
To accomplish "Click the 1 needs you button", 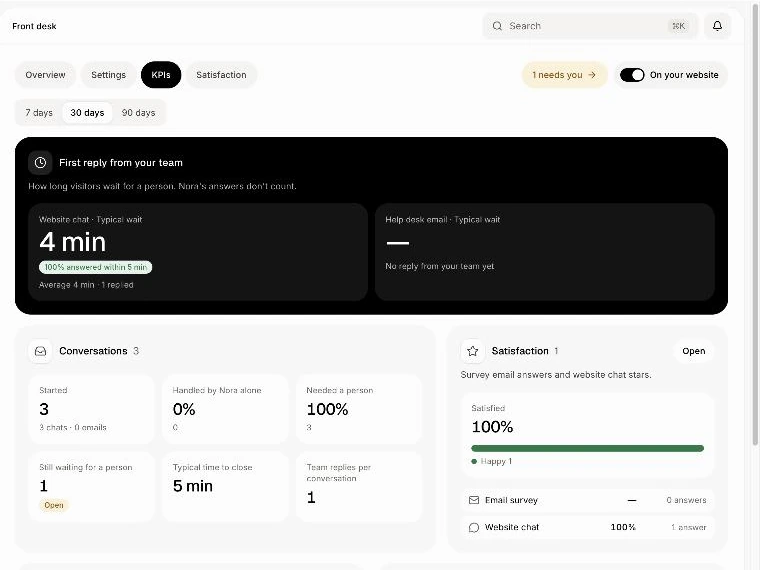I will (x=565, y=75).
